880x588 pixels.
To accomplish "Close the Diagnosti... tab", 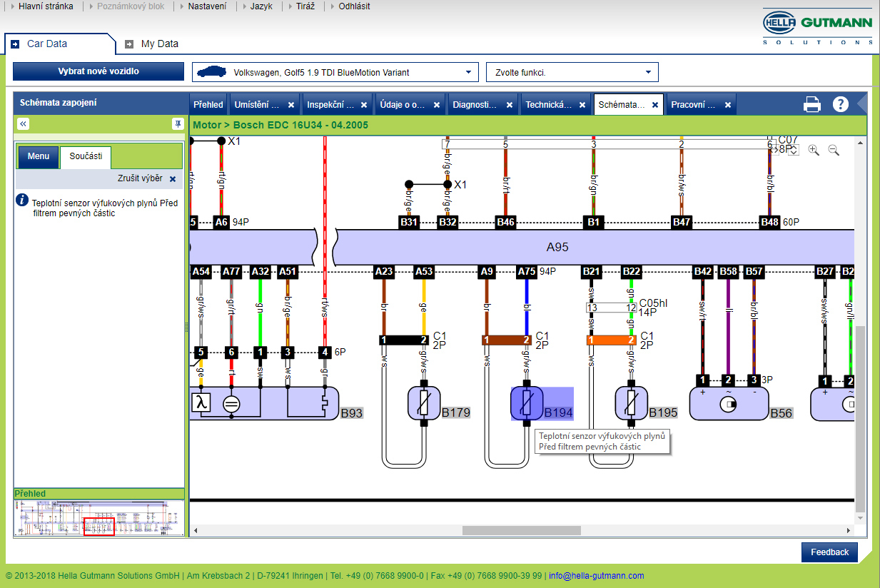I will tap(510, 105).
